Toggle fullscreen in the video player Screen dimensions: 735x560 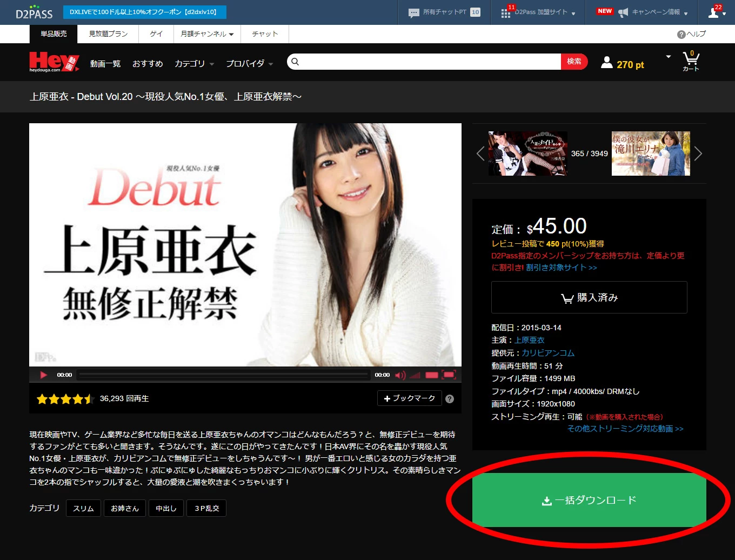click(449, 375)
